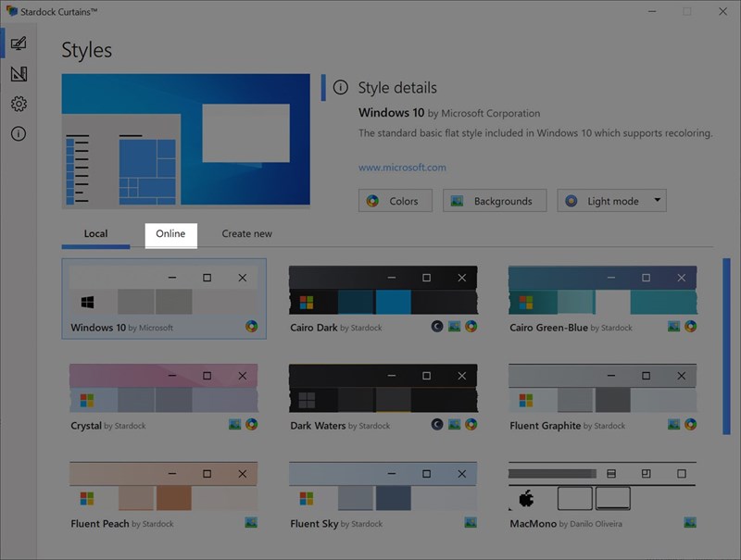The height and width of the screenshot is (560, 741).
Task: Minimize the Stardock Curtains window
Action: pyautogui.click(x=652, y=11)
